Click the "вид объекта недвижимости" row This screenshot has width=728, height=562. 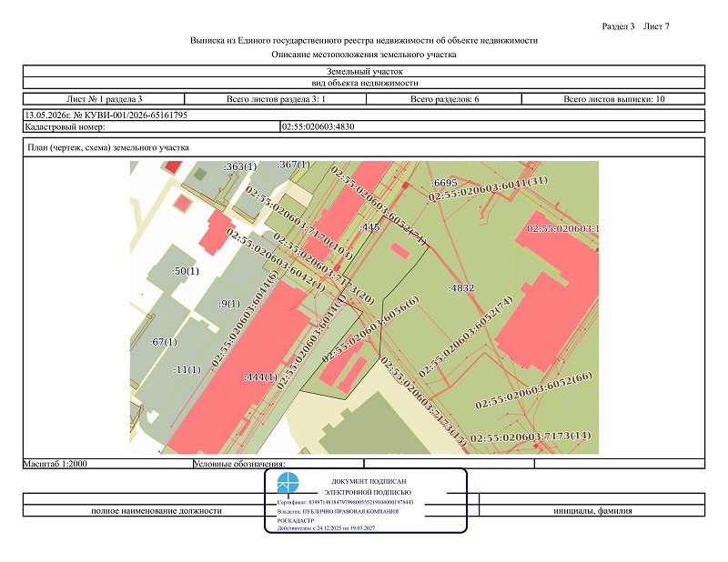[x=364, y=83]
